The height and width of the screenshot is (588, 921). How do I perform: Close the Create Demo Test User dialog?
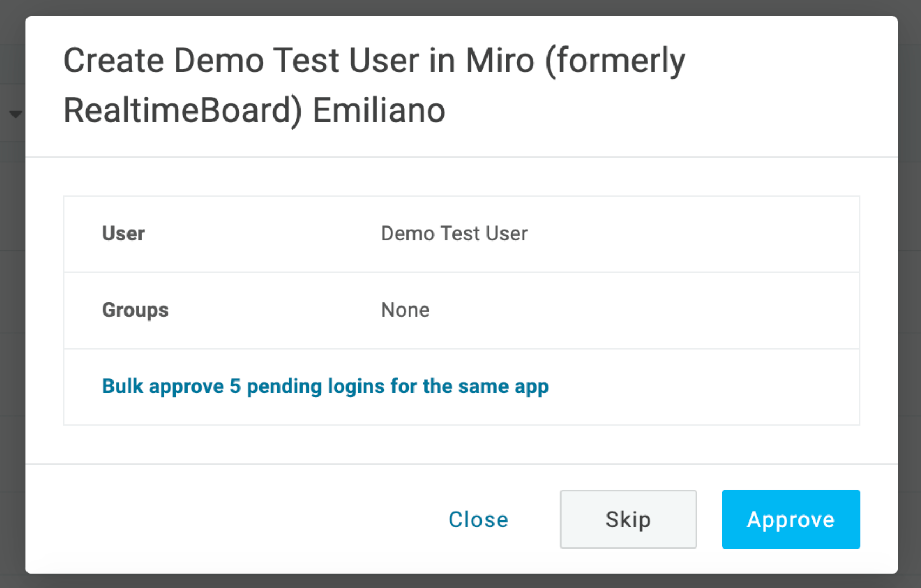[478, 519]
